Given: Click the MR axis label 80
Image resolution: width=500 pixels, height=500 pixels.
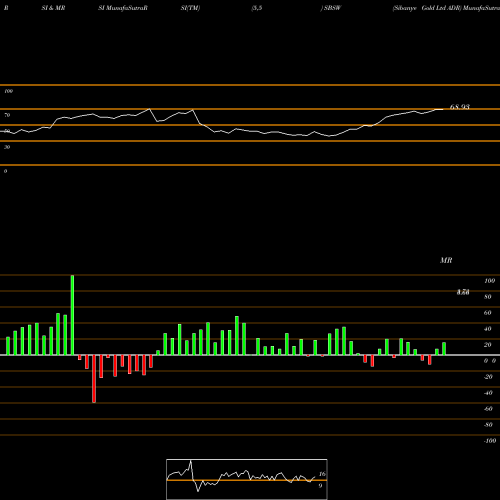Looking at the screenshot, I should pyautogui.click(x=488, y=297).
